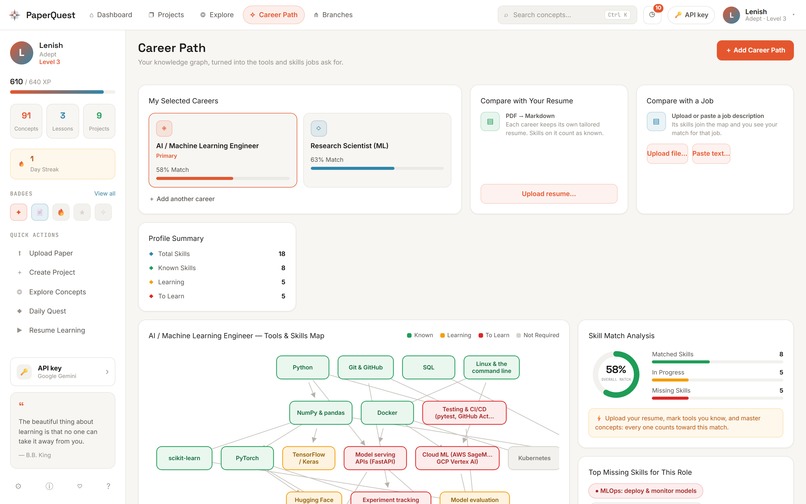Click the MLOps: deploy & monitor models tag

tap(646, 491)
